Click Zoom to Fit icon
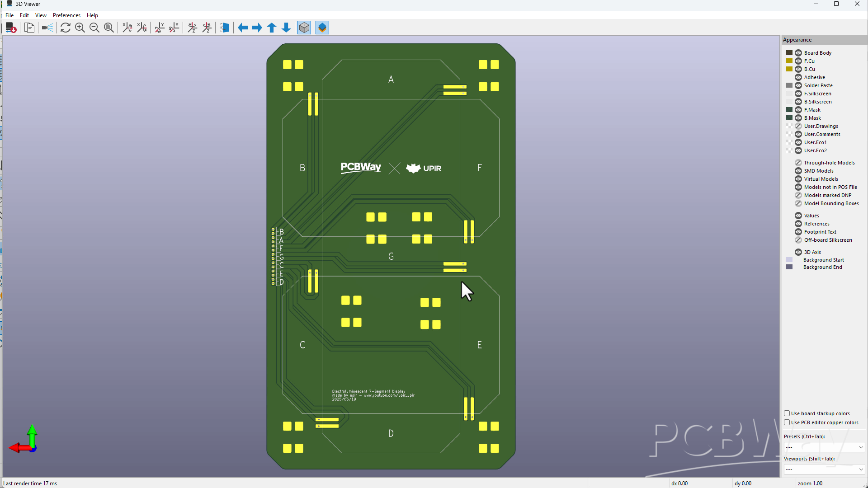This screenshot has height=488, width=868. (x=109, y=28)
